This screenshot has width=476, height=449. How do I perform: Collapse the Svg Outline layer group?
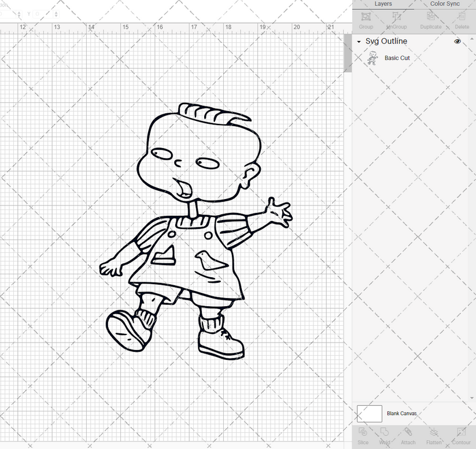coord(359,42)
